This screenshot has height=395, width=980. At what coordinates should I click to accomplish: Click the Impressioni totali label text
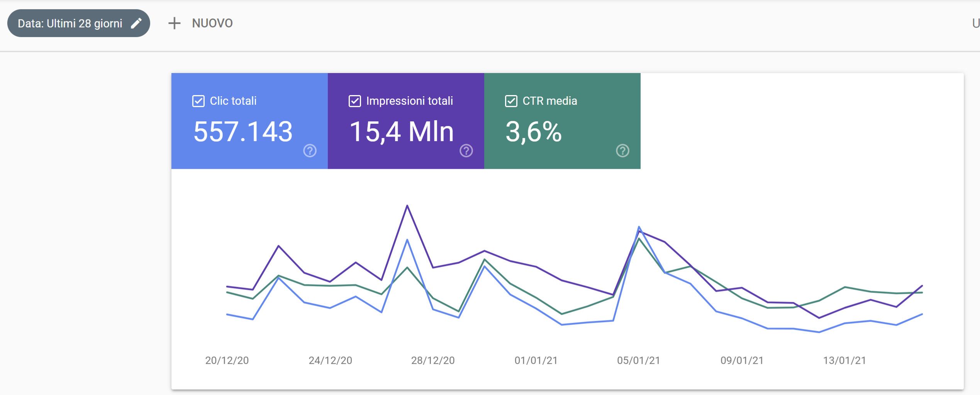[x=410, y=101]
